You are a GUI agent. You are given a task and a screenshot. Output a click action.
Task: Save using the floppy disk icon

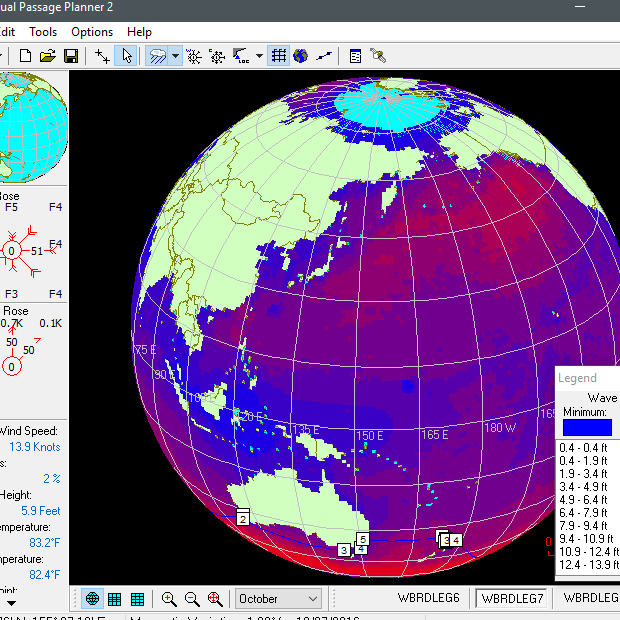click(x=71, y=56)
